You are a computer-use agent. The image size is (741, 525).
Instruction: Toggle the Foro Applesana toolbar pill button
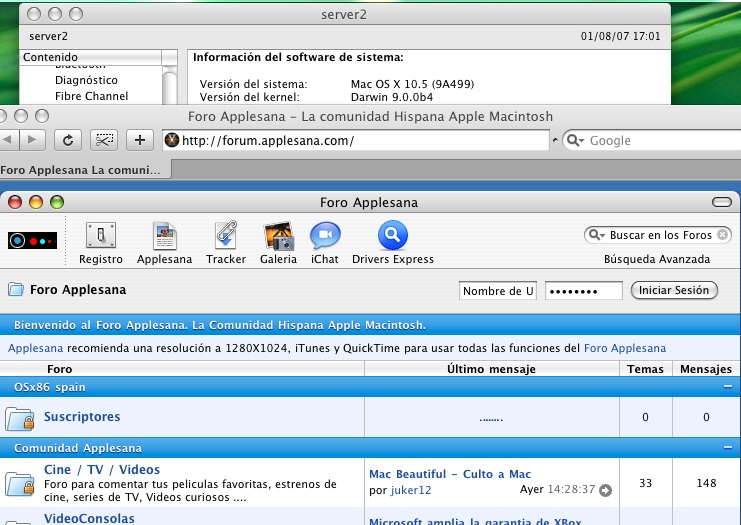tap(722, 202)
